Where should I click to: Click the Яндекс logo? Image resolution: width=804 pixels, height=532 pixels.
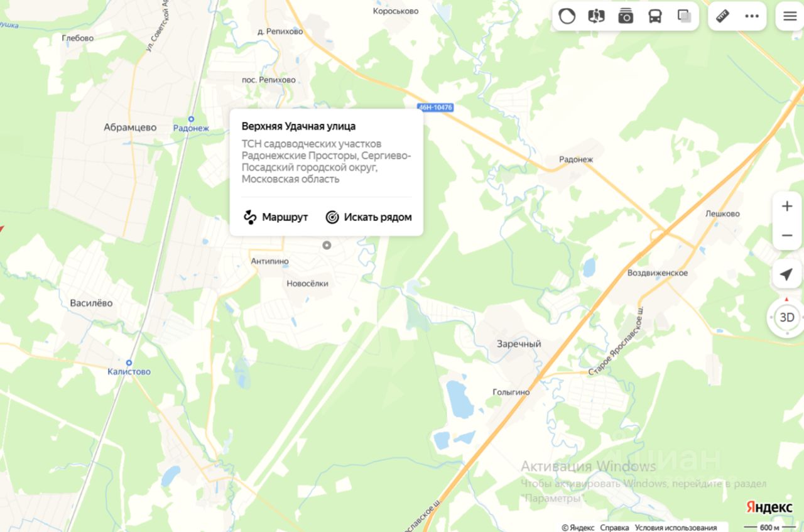pos(769,507)
